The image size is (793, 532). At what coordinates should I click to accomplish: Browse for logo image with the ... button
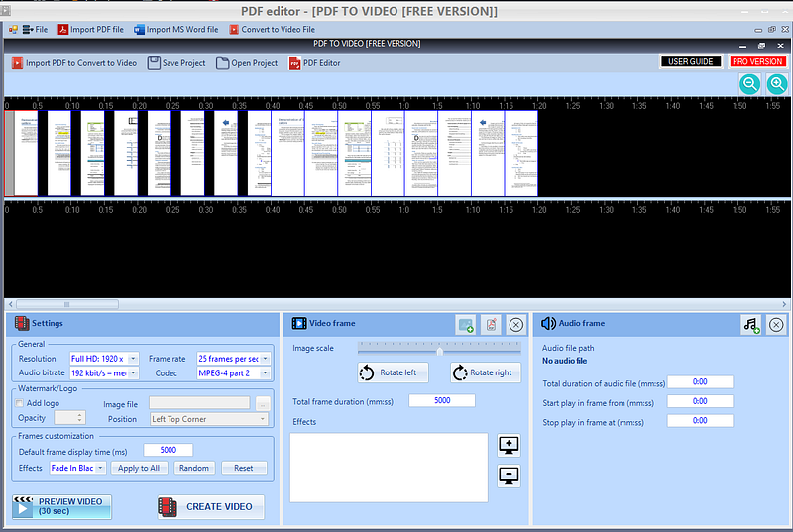pyautogui.click(x=263, y=403)
